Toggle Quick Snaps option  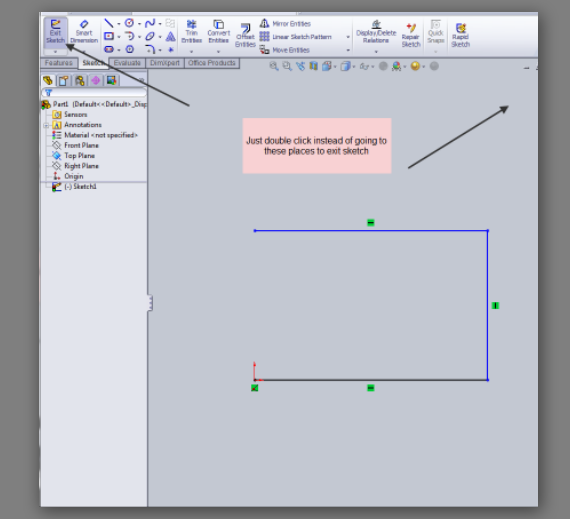point(435,32)
